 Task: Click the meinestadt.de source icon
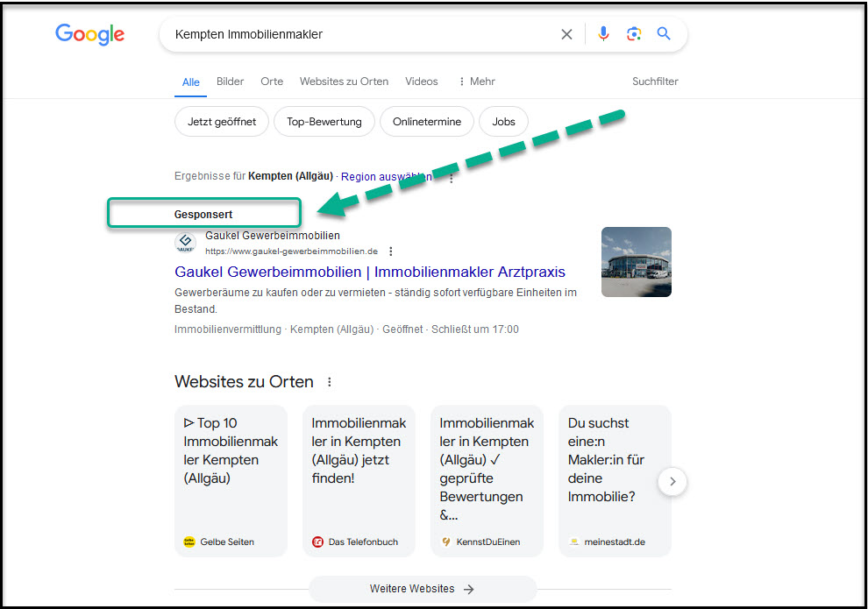click(574, 542)
